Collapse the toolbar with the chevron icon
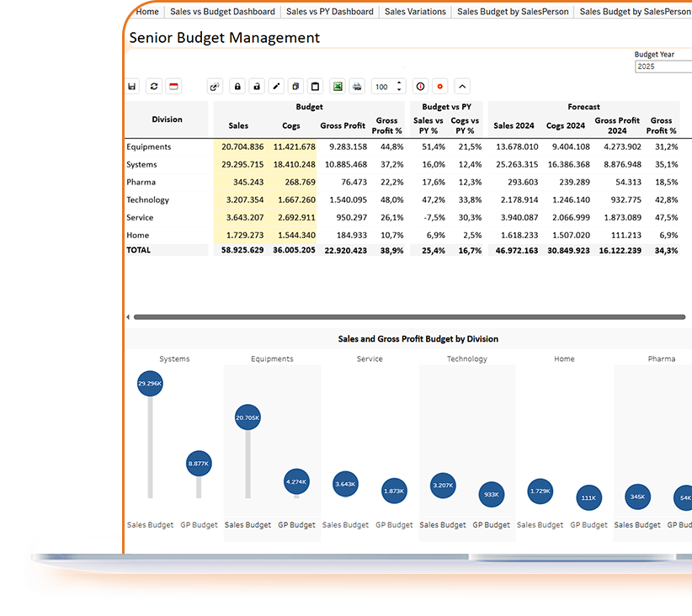 click(x=461, y=86)
